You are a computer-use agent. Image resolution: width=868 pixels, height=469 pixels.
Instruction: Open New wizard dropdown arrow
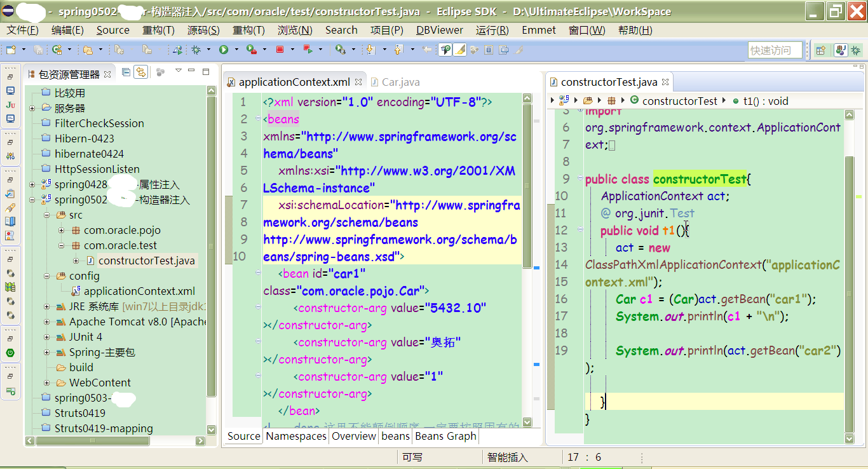tap(24, 50)
